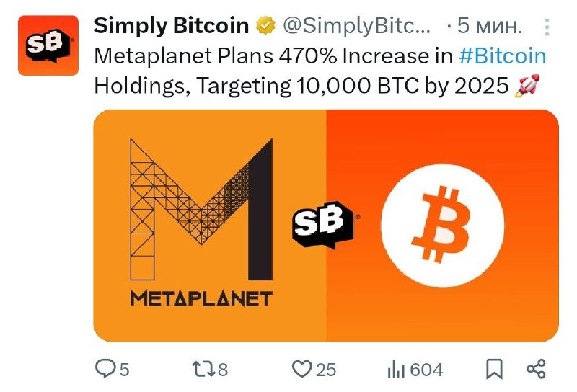Share the tweet via share icon

536,369
